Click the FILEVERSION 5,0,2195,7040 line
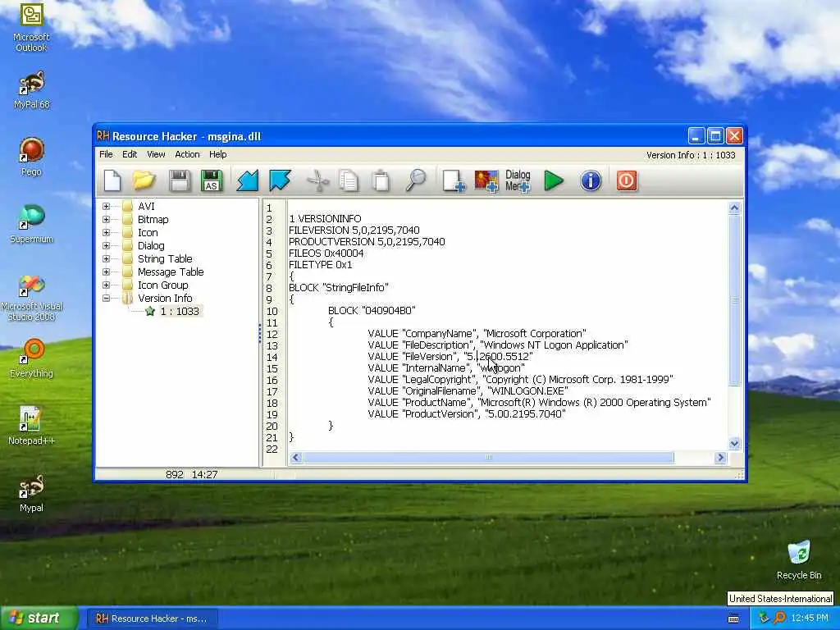The height and width of the screenshot is (630, 840). click(x=354, y=231)
